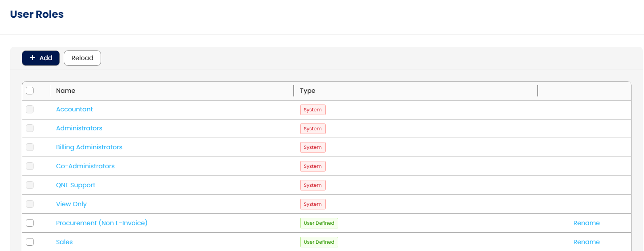Open the Procurement (Non E-Invoice) role

click(101, 223)
